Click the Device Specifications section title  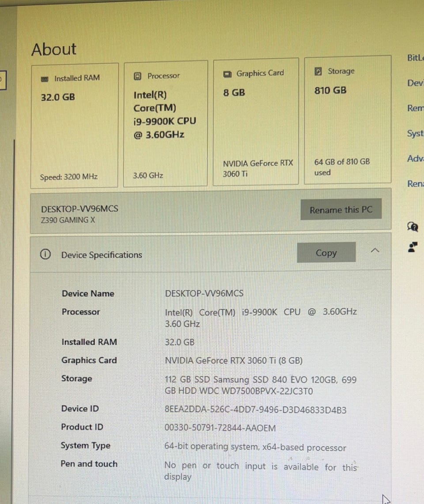pyautogui.click(x=102, y=255)
